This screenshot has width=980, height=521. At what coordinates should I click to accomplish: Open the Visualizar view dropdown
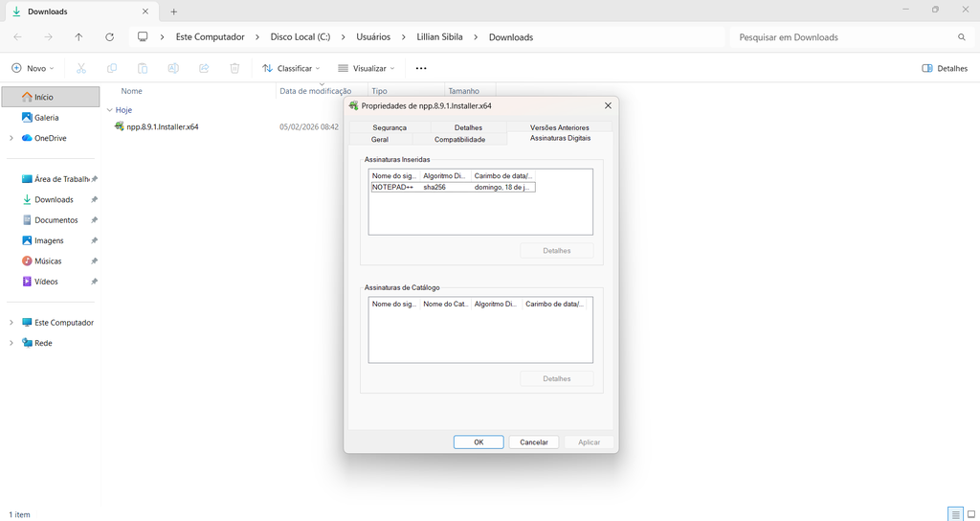(x=367, y=68)
